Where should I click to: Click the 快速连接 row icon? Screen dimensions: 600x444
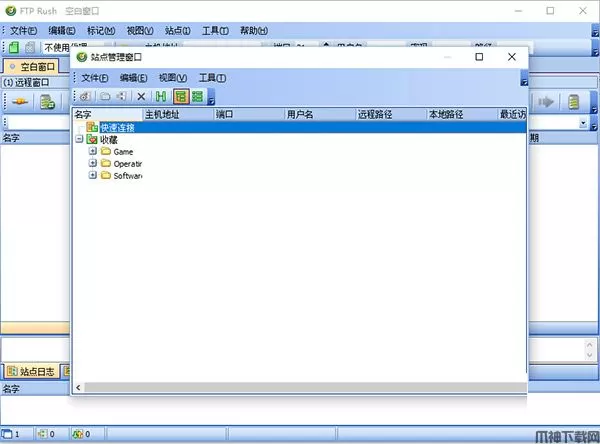click(x=92, y=127)
